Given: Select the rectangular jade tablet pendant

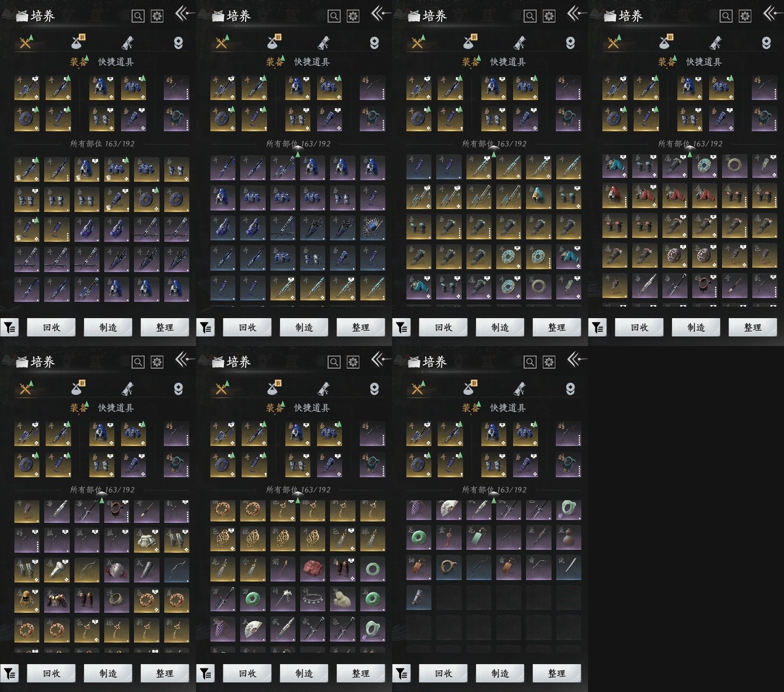Looking at the screenshot, I should [479, 537].
